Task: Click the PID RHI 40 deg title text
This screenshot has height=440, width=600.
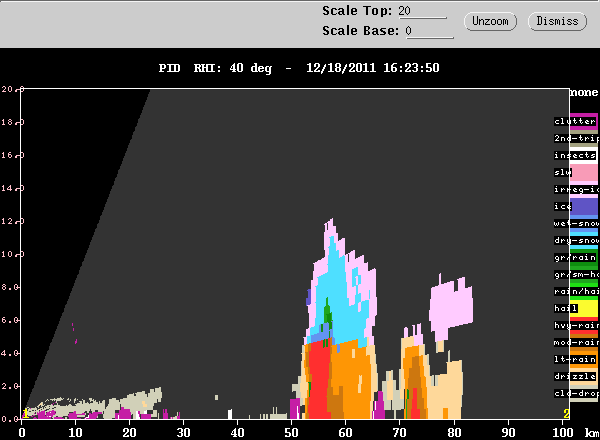Action: pyautogui.click(x=215, y=68)
